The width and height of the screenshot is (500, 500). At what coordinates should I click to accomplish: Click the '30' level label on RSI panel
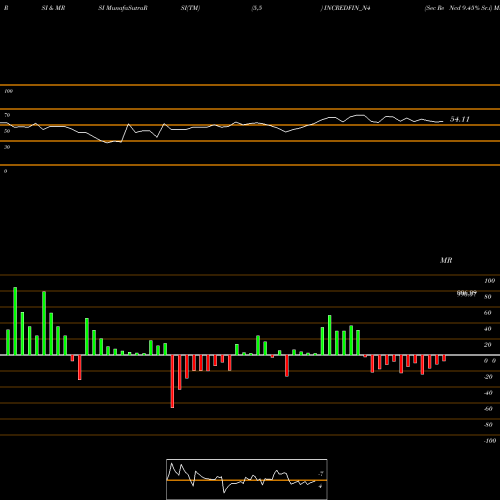[7, 147]
